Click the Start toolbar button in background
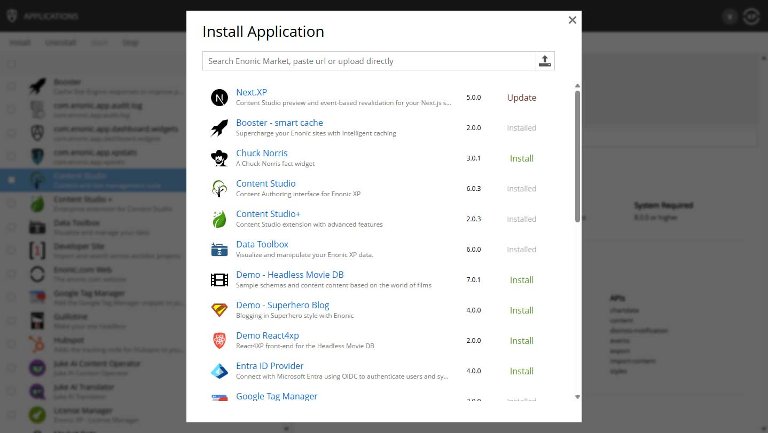Viewport: 768px width, 433px height. 99,43
